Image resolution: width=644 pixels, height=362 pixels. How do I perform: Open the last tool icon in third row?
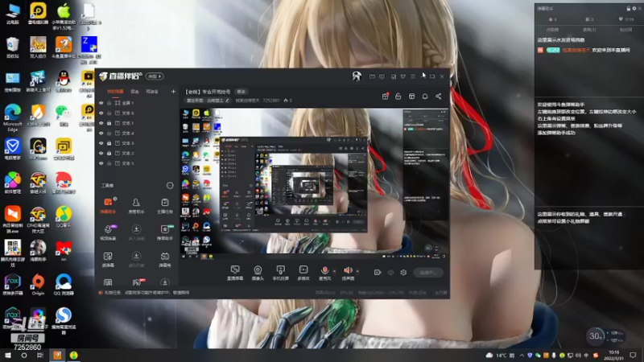tap(165, 259)
